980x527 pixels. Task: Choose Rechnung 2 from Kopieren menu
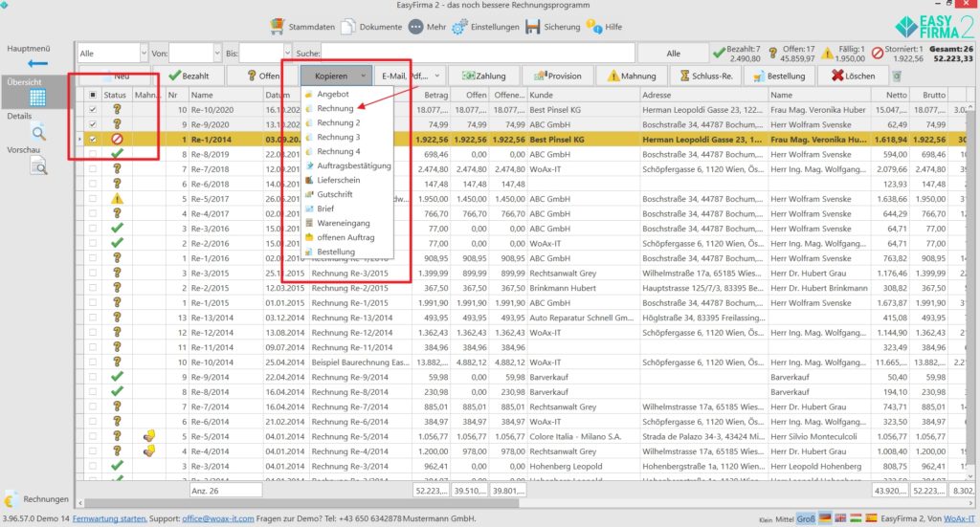point(338,122)
